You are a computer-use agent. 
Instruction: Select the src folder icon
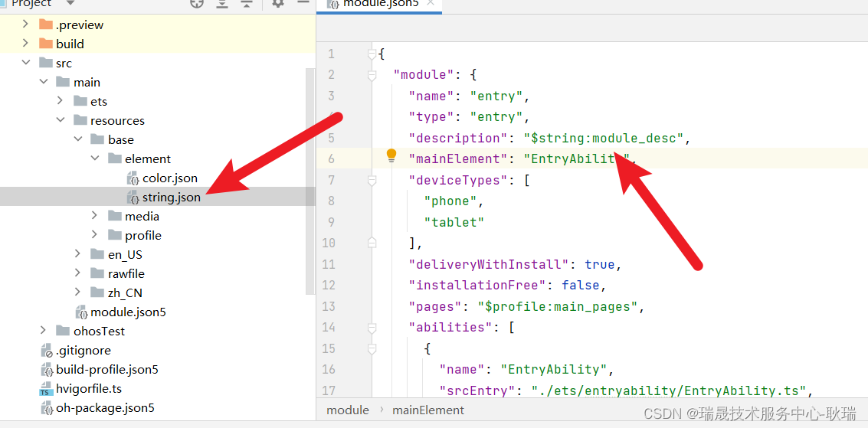46,63
